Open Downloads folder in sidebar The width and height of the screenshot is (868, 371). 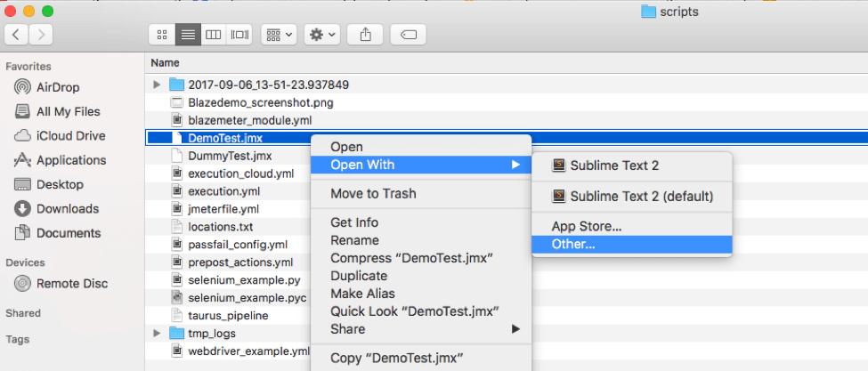67,209
